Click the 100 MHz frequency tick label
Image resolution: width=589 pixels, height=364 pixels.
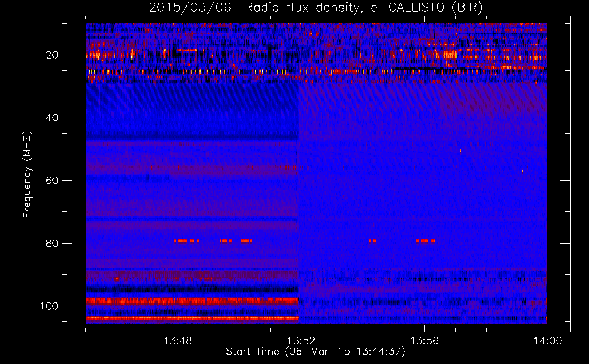point(49,306)
